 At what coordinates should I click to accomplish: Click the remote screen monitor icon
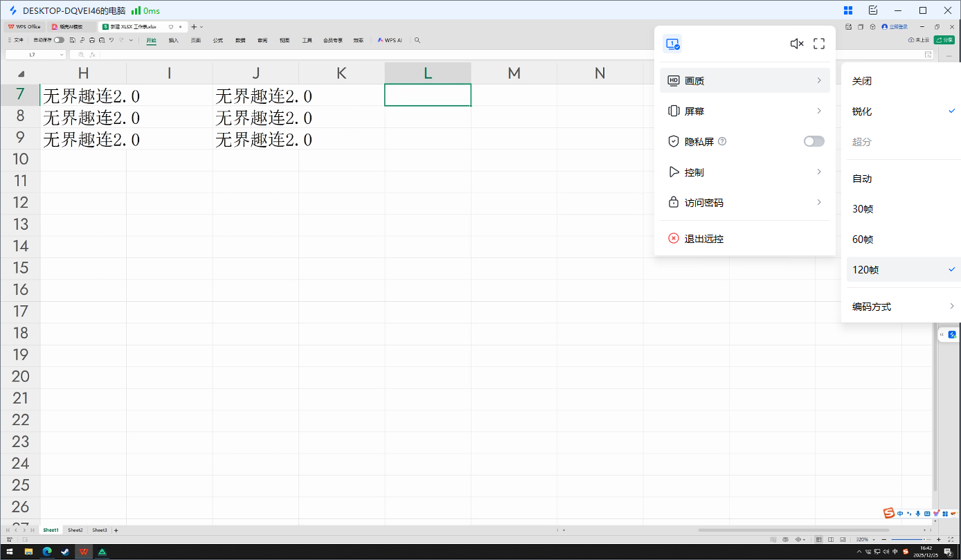coord(672,44)
